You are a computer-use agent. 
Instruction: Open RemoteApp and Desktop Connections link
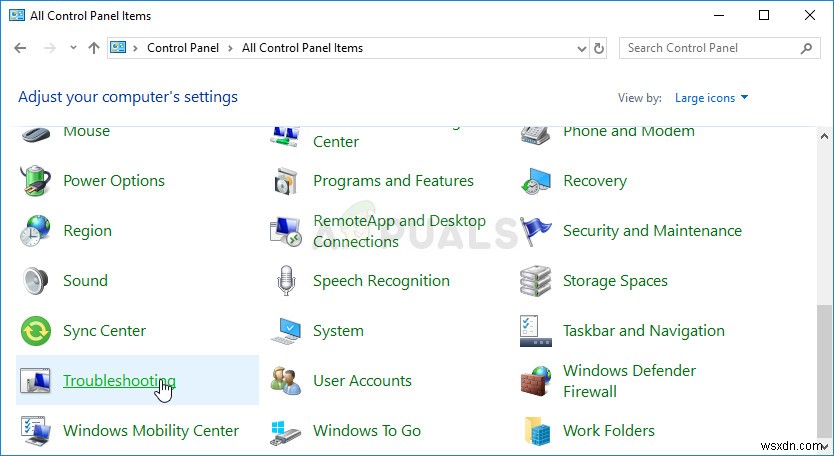(x=399, y=231)
